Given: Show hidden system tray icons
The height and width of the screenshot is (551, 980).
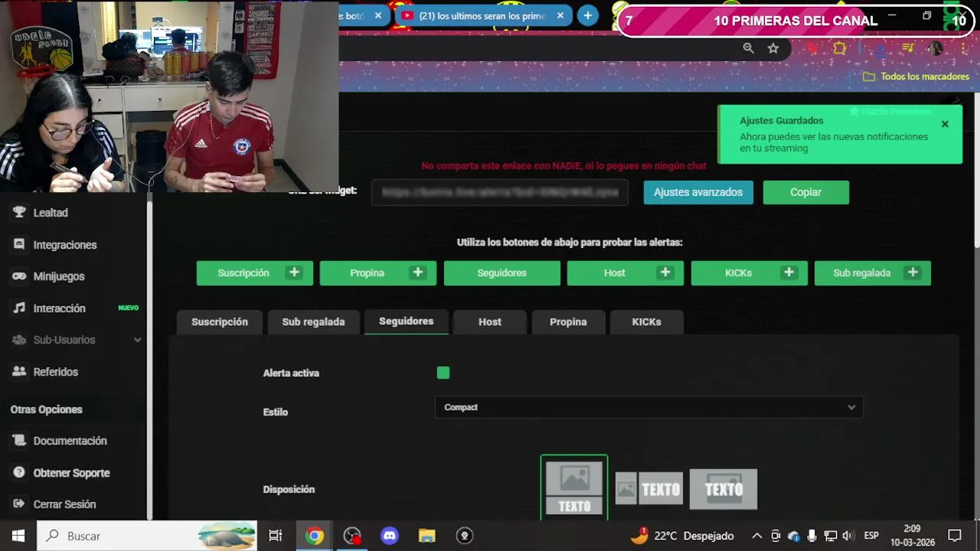Looking at the screenshot, I should pos(756,536).
